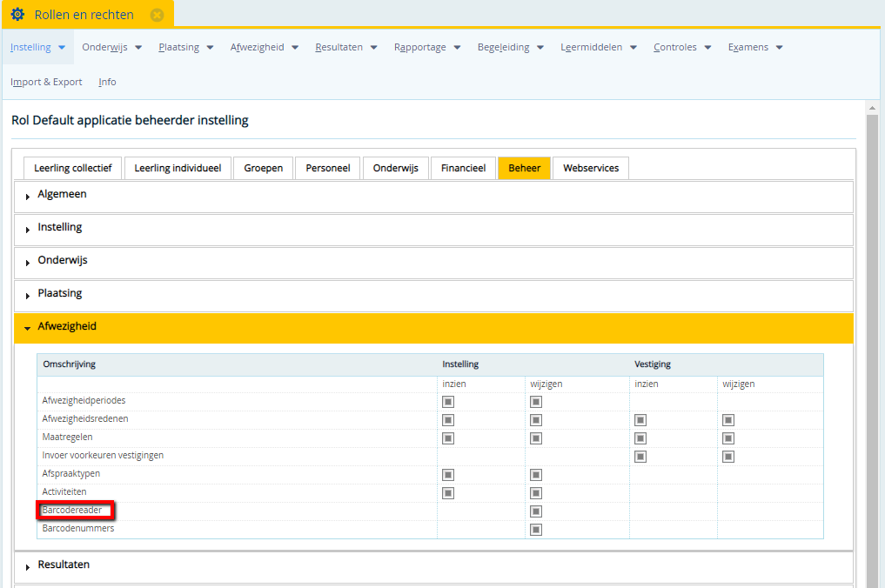
Task: Open the Info menu item
Action: [107, 82]
